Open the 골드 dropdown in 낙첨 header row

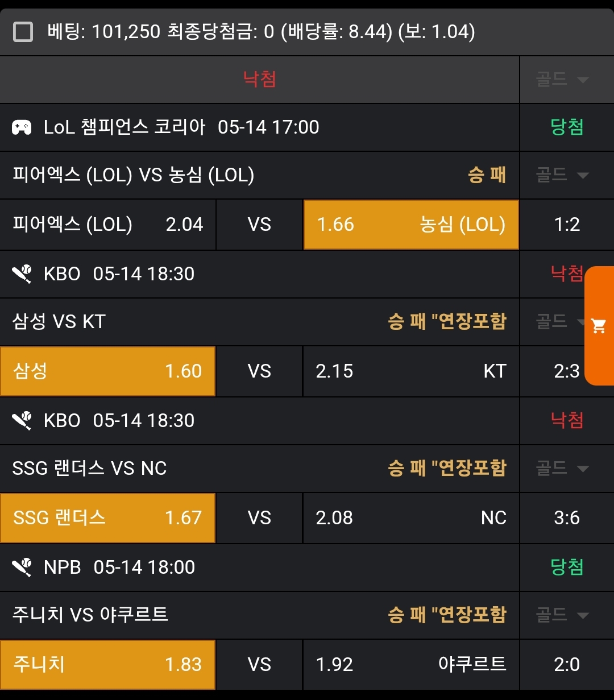click(562, 80)
